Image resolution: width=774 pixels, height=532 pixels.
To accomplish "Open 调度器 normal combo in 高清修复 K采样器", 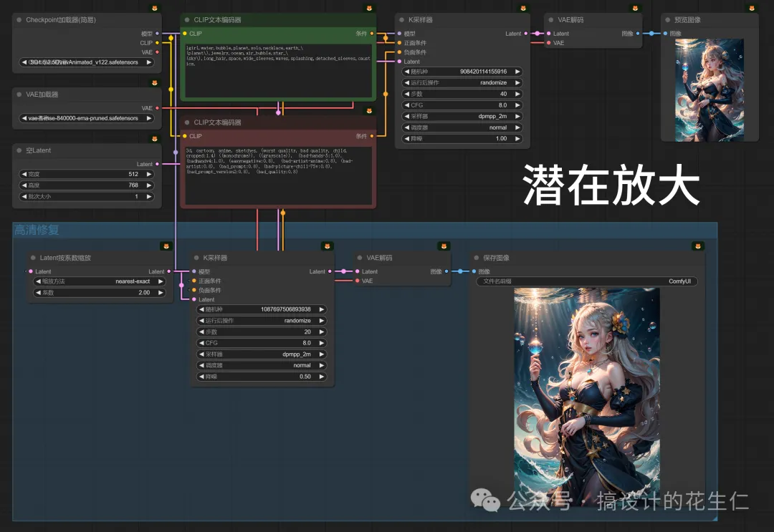I will pos(262,365).
